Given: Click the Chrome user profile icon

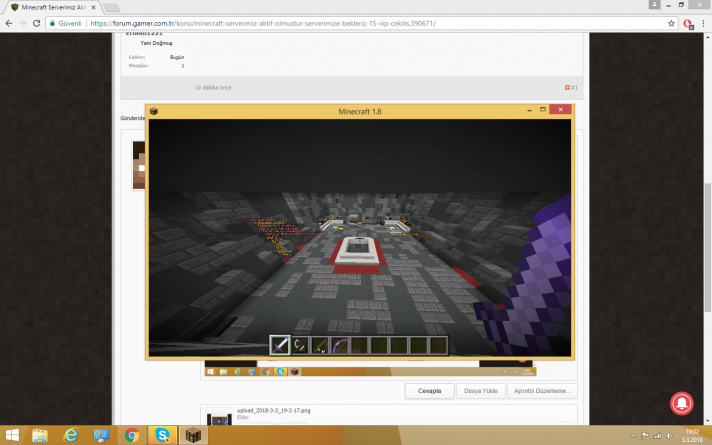Looking at the screenshot, I should pos(654,4).
